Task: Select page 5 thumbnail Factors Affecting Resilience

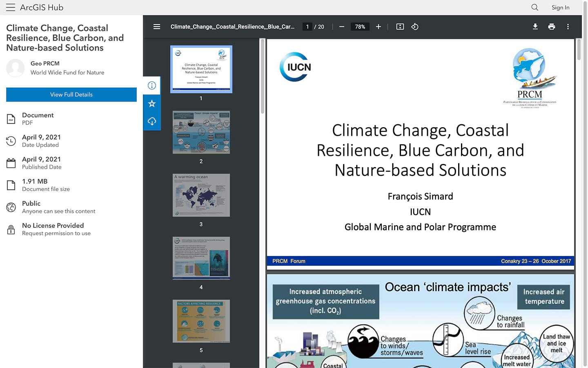Action: click(x=201, y=321)
